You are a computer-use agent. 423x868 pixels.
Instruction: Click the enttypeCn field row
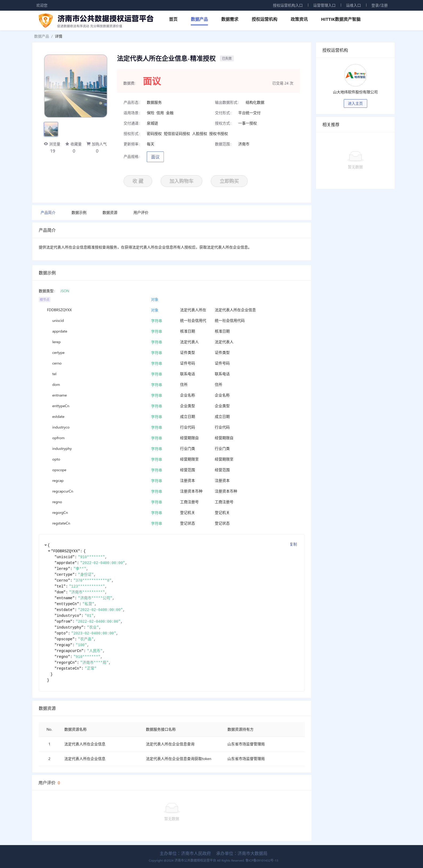click(x=172, y=406)
